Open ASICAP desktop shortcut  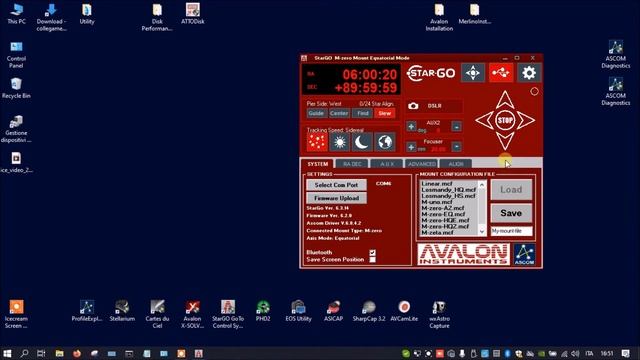(333, 311)
